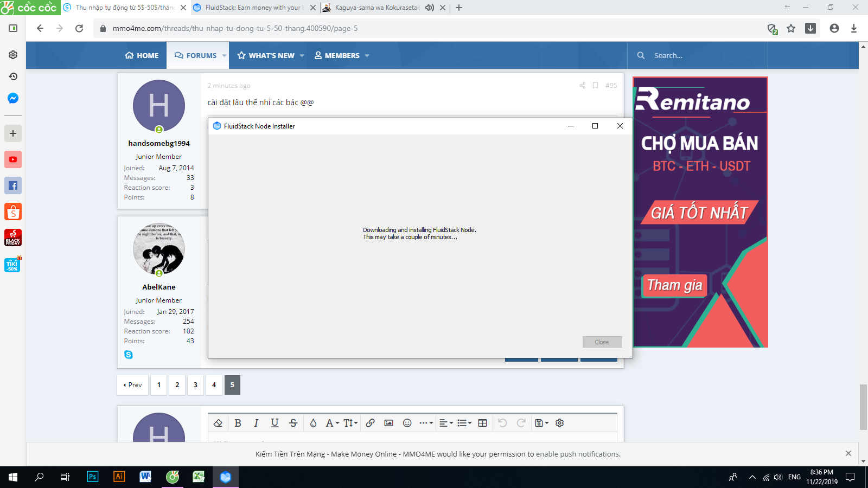Toggle Italic formatting in the editor
868x488 pixels.
pyautogui.click(x=256, y=423)
